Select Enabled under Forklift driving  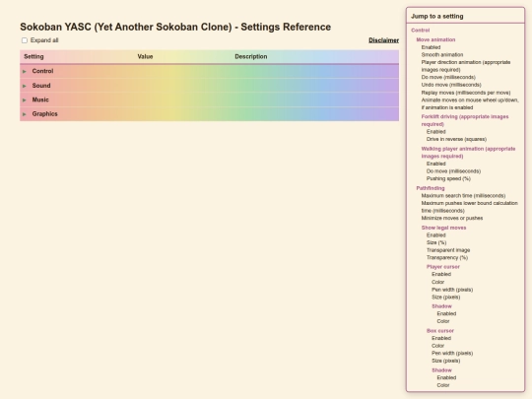pos(436,132)
